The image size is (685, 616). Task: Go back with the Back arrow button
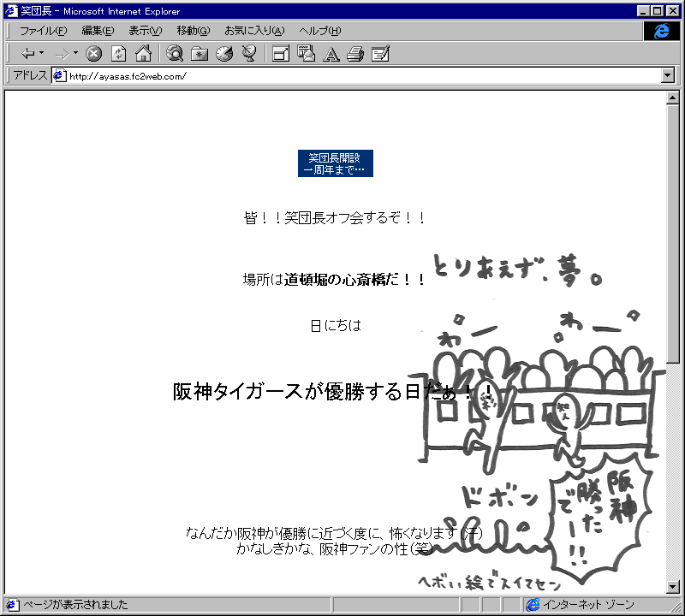click(28, 54)
